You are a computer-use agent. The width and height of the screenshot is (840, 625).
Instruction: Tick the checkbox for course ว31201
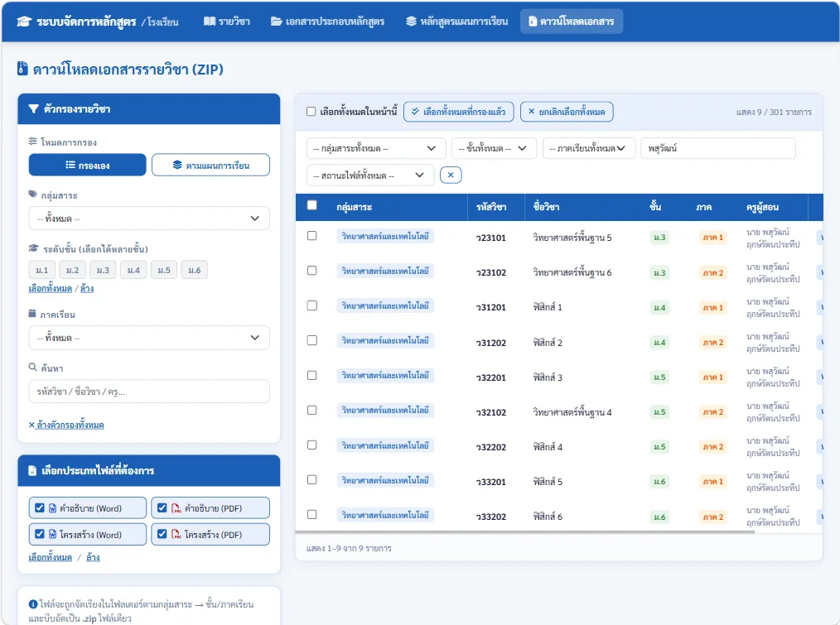pyautogui.click(x=311, y=305)
